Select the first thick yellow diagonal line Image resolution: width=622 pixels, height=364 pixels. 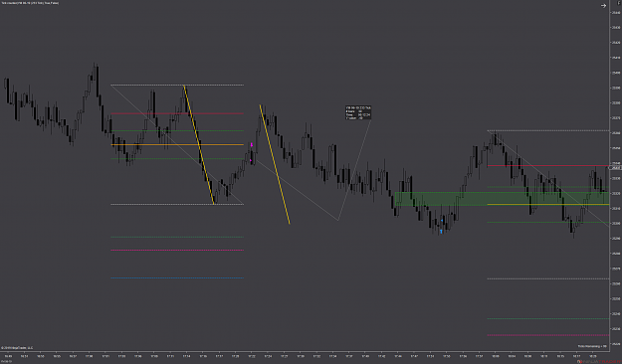[x=199, y=145]
